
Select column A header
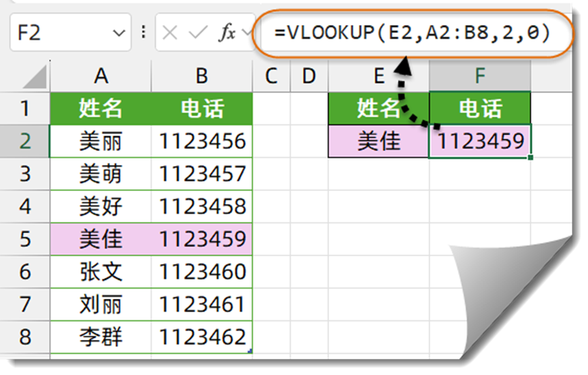[x=100, y=76]
